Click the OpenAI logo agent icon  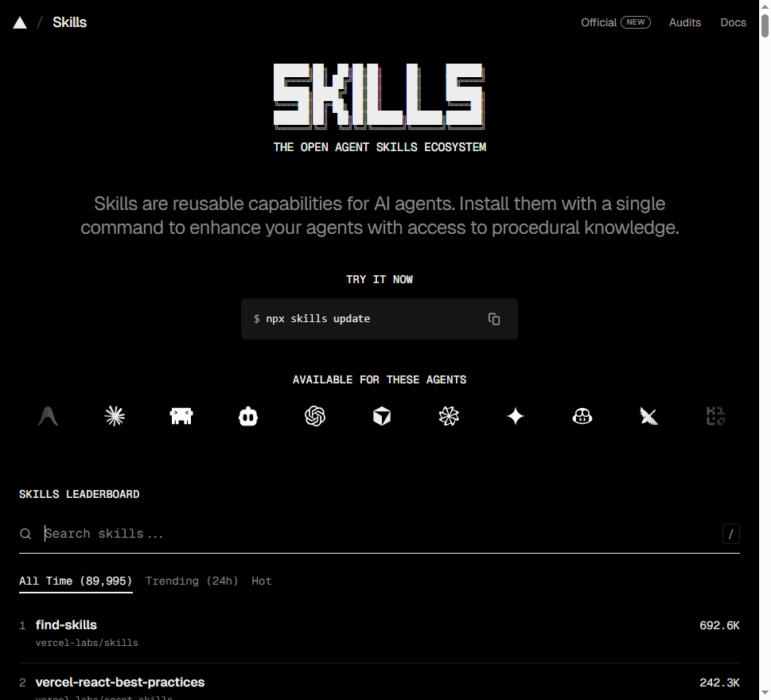[x=314, y=415]
